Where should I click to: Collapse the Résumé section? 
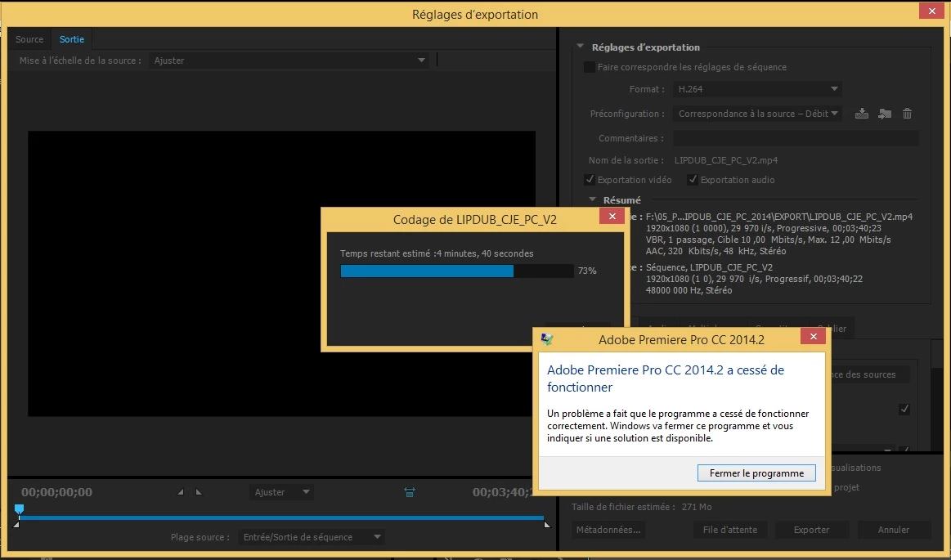[592, 199]
